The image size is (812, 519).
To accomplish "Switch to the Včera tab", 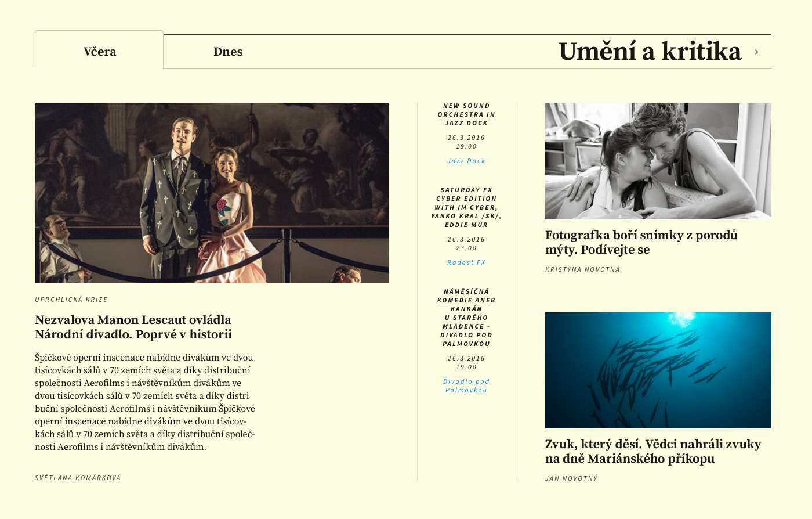I will (x=100, y=52).
